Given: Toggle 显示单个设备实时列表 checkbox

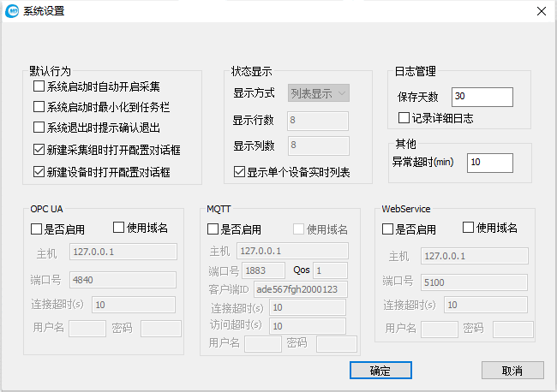Looking at the screenshot, I should pyautogui.click(x=239, y=172).
